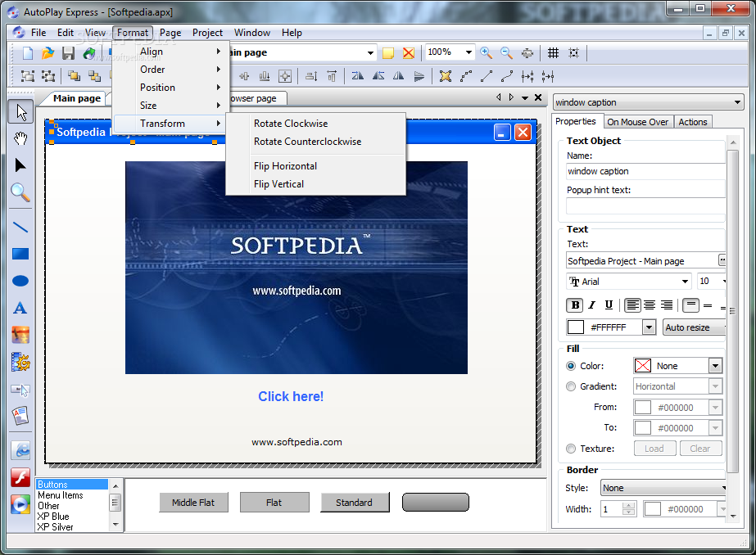Select the Color fill radio button
756x555 pixels.
click(x=571, y=366)
